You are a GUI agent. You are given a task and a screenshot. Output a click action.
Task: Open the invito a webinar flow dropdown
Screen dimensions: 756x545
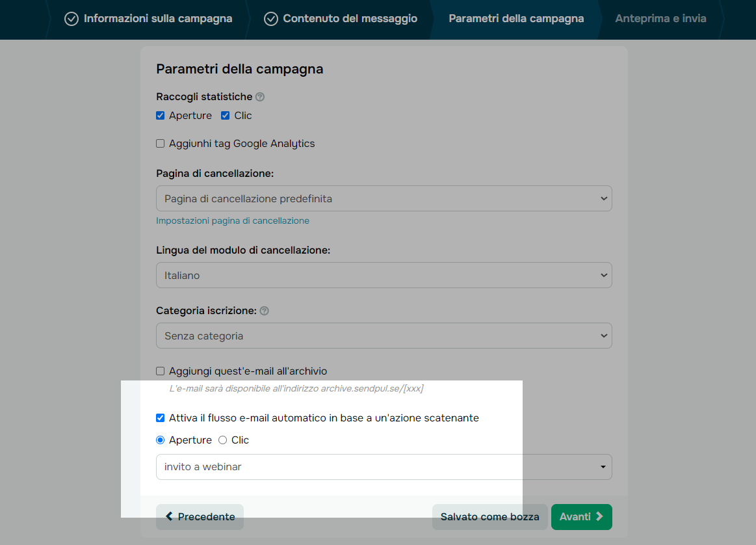[x=384, y=467]
